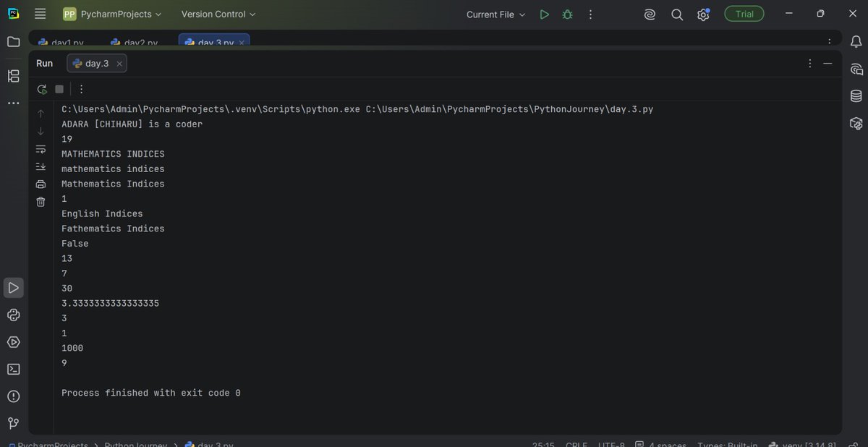This screenshot has height=447, width=868.
Task: Open the Project folder tool window
Action: pyautogui.click(x=13, y=42)
